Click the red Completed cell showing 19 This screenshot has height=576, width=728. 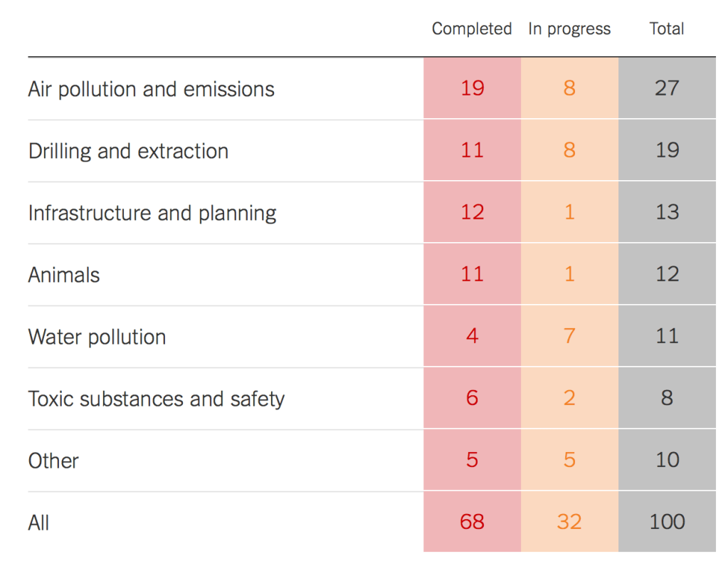coord(472,88)
